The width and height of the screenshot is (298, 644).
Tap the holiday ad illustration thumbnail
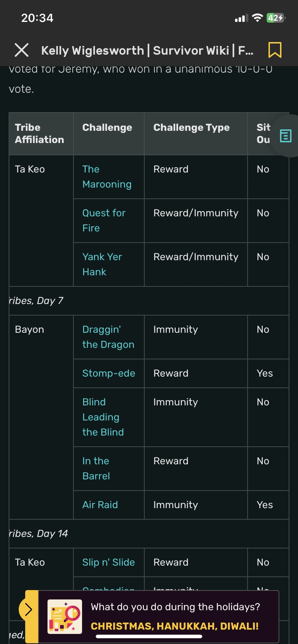65,616
